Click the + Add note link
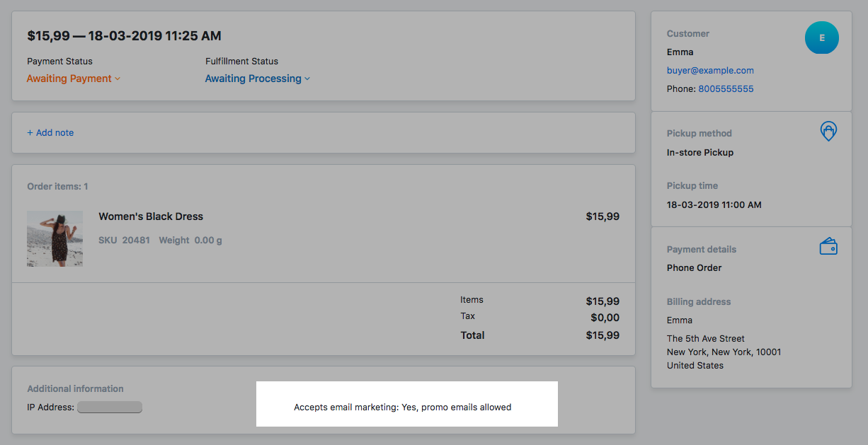 (50, 132)
